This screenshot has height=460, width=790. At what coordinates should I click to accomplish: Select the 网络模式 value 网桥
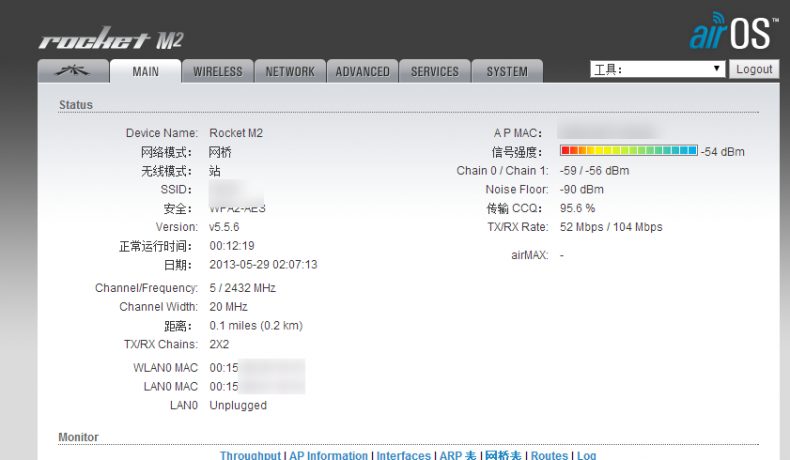(220, 152)
